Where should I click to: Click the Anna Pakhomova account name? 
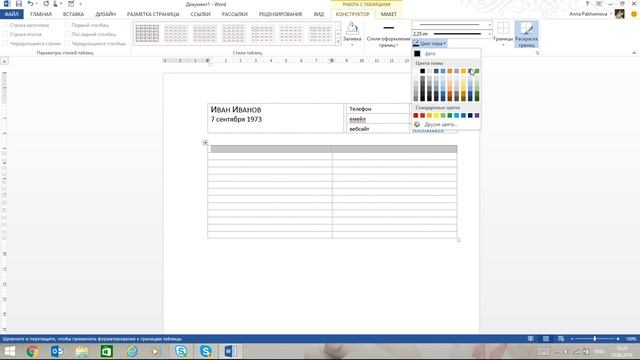click(x=588, y=14)
